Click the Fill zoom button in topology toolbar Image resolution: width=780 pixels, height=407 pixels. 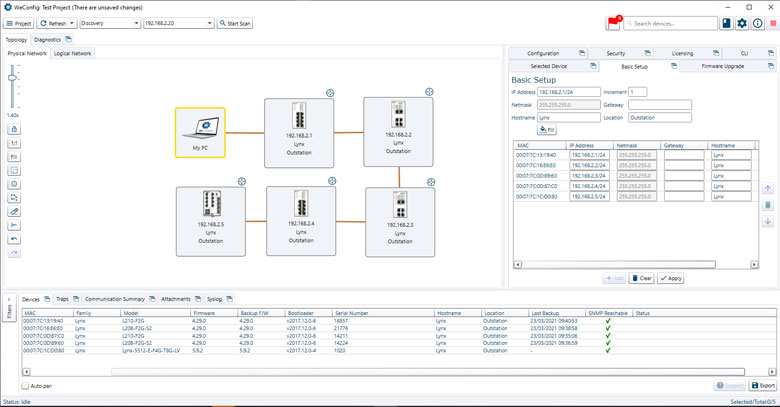point(14,157)
